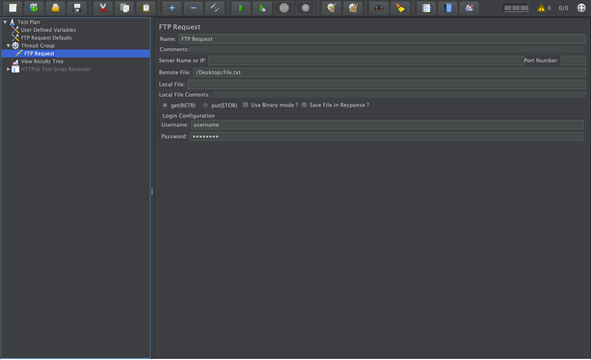Select Test Plan in the tree

click(29, 22)
